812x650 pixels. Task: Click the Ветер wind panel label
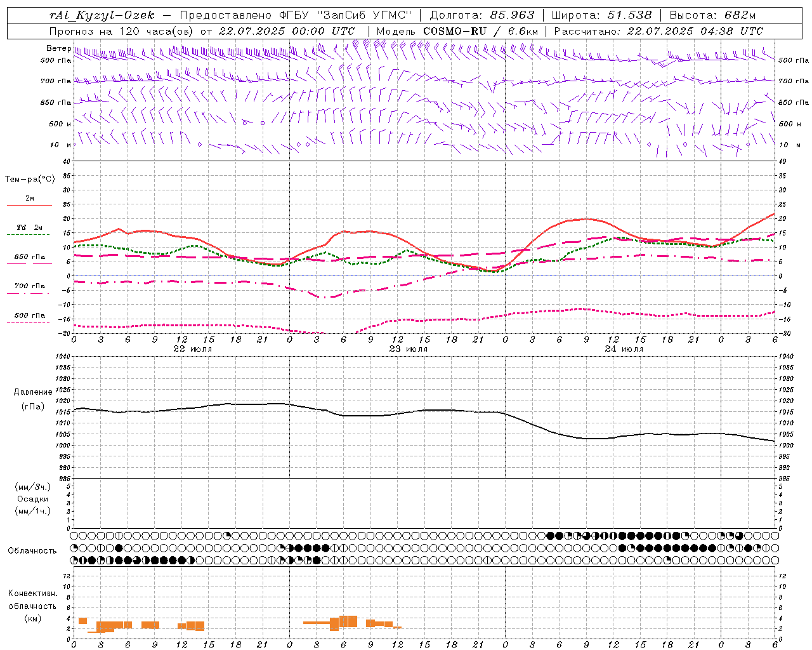tap(58, 48)
